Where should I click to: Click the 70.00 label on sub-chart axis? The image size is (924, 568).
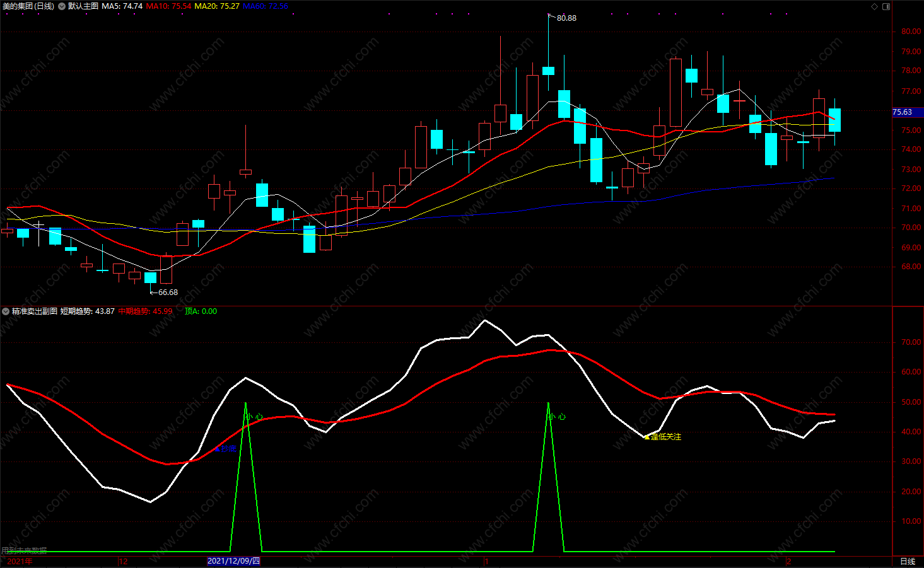[x=911, y=342]
